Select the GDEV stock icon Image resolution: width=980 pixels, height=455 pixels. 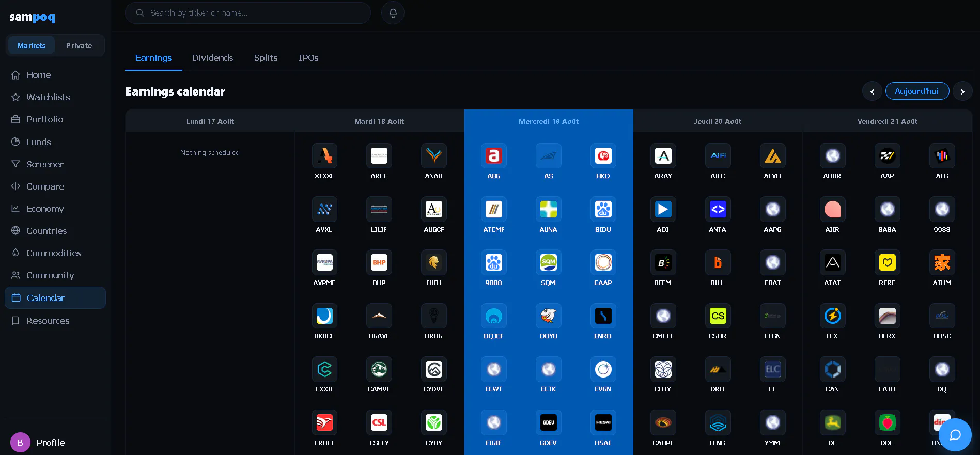[549, 422]
